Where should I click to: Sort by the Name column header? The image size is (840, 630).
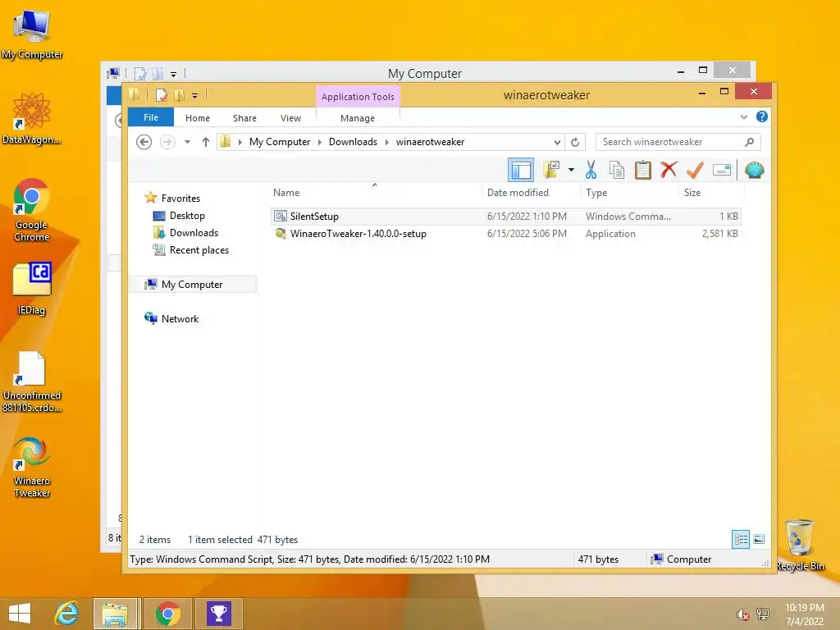[375, 192]
